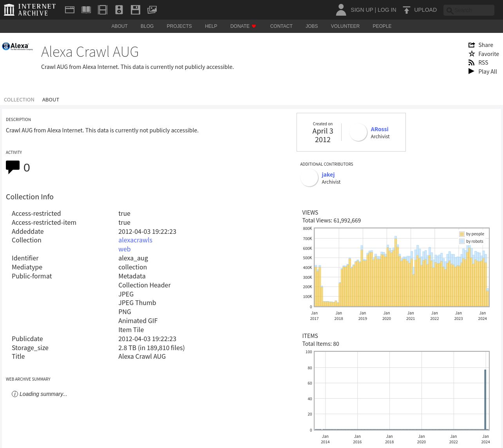
Task: Open the JOBS menu item
Action: coord(312,26)
